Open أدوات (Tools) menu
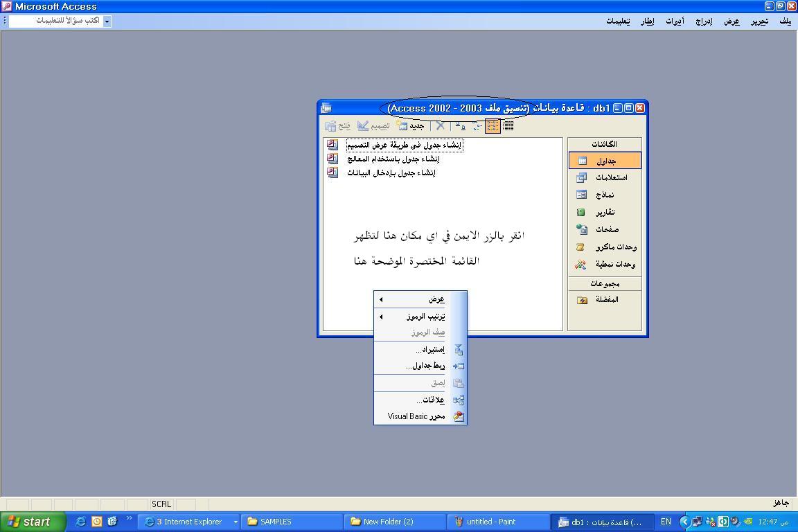Screen dimensions: 798x532 point(675,21)
